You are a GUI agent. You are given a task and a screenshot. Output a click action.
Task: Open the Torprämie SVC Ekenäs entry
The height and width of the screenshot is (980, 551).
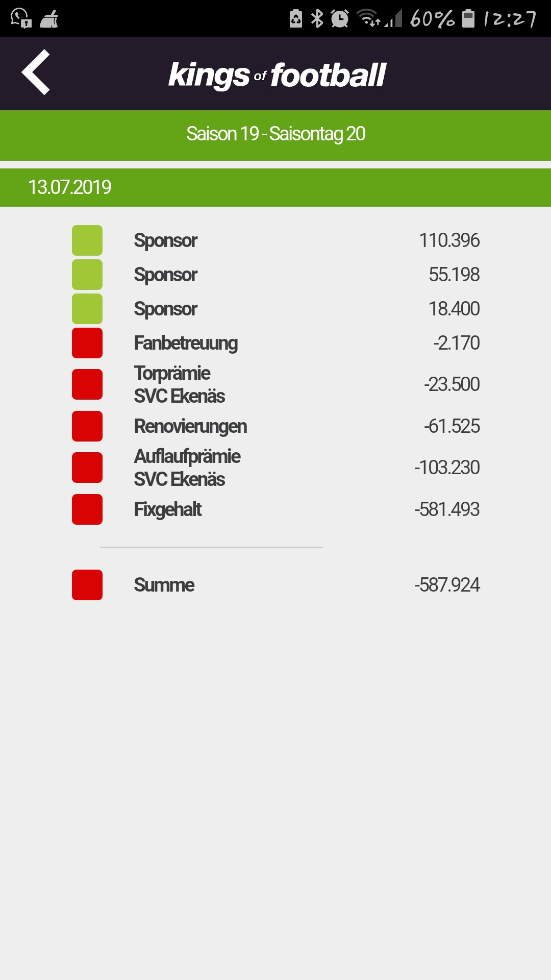click(275, 384)
